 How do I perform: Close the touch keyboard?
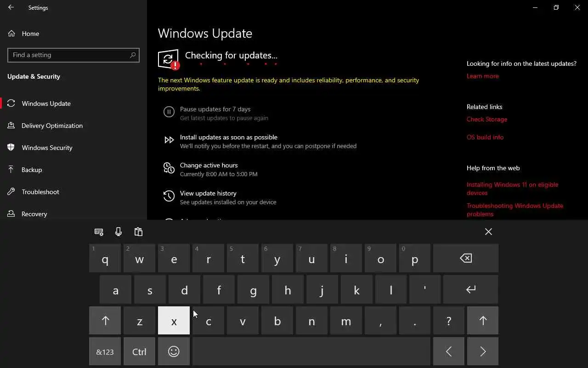(x=488, y=231)
